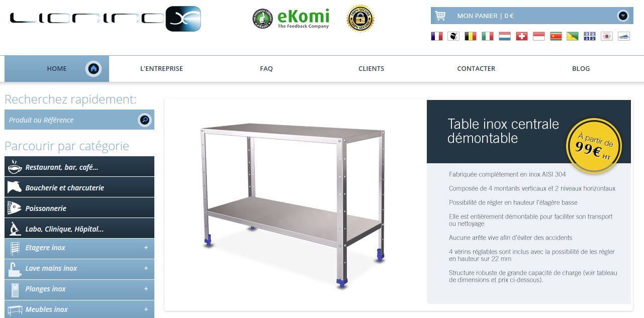Go to the FAQ menu item

coord(266,68)
